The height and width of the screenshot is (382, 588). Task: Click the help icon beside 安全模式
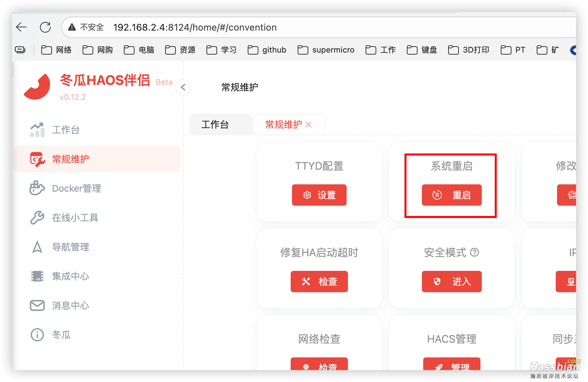tap(474, 253)
